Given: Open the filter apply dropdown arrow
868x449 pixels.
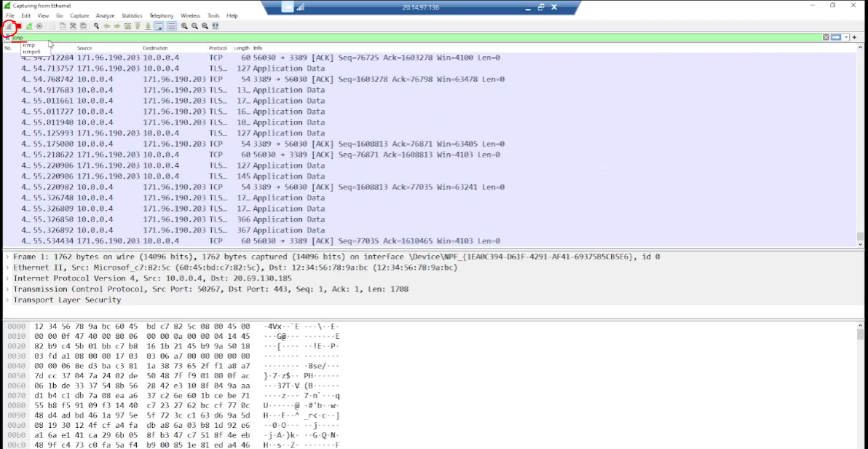Looking at the screenshot, I should (x=846, y=37).
